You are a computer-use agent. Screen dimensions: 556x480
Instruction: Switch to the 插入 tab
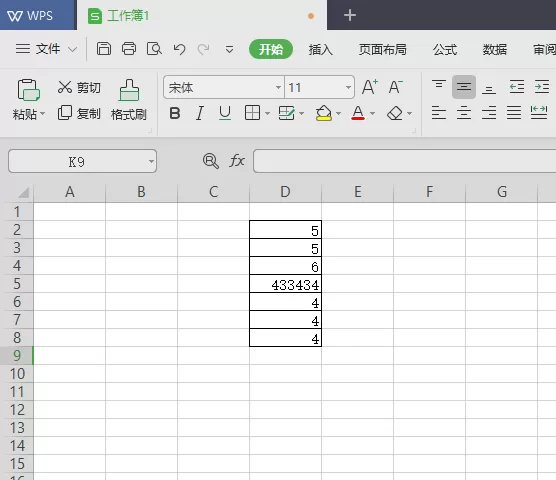pos(321,50)
